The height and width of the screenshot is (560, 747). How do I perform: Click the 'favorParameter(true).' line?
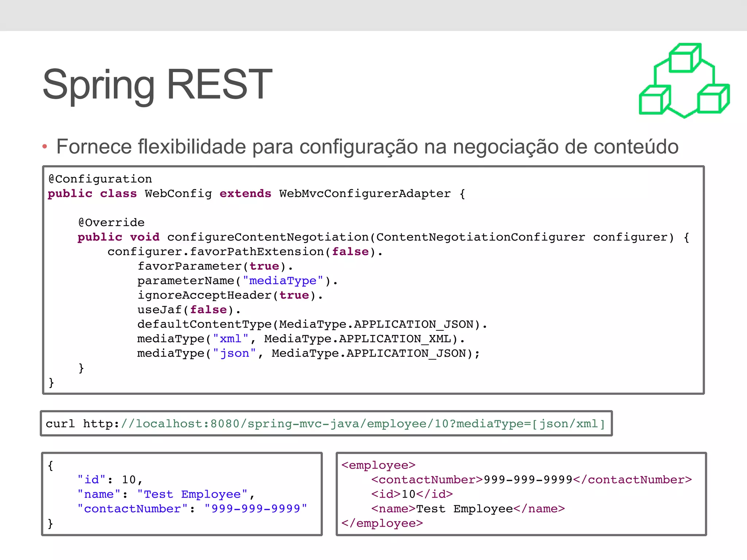coord(215,267)
